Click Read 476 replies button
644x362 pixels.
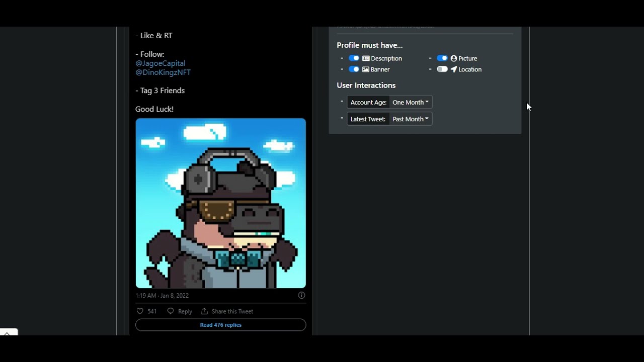tap(220, 325)
